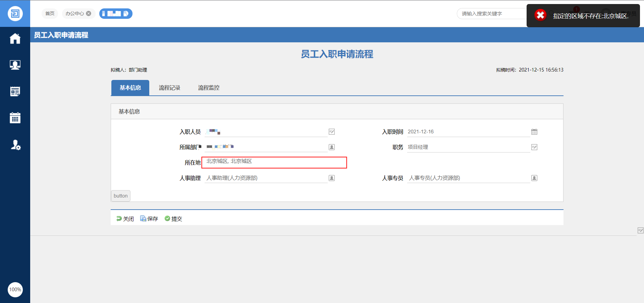Click the 所属部门 input field
This screenshot has width=644, height=303.
pos(266,147)
